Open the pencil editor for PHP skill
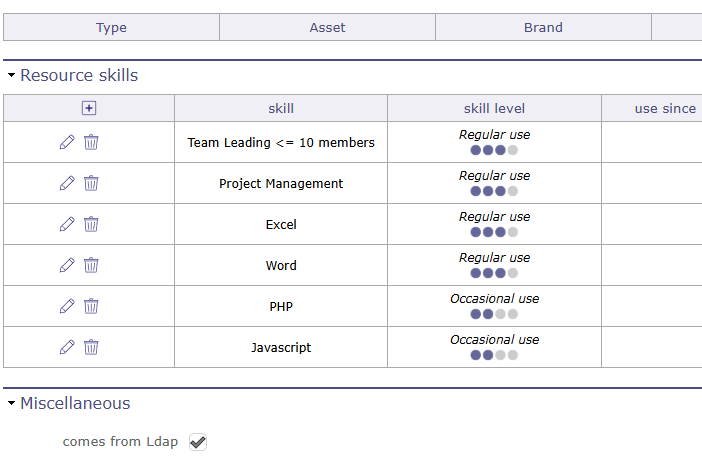 click(67, 306)
